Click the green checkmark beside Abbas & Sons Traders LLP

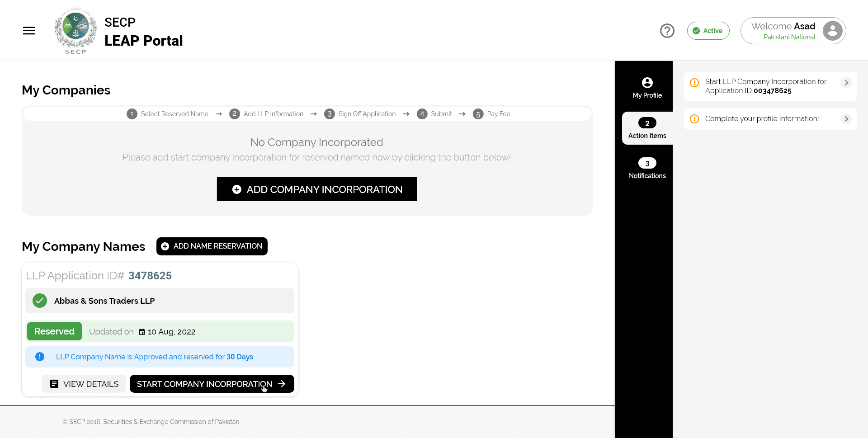39,300
